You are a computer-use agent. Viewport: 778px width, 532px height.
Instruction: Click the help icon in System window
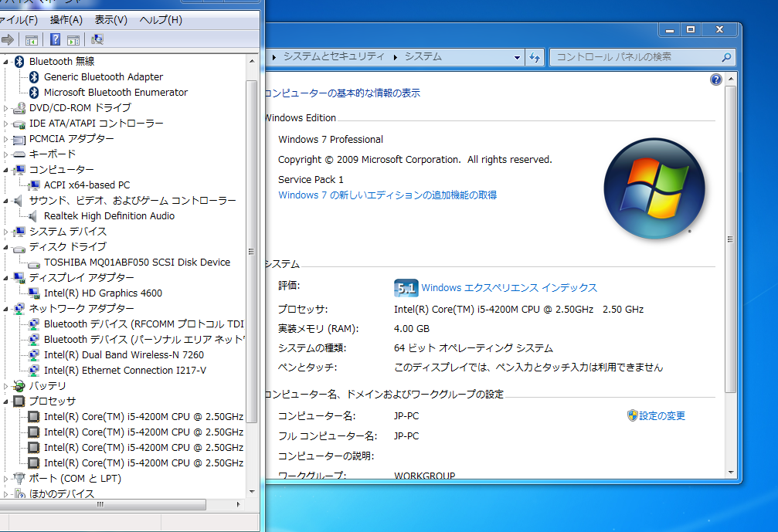pos(716,80)
